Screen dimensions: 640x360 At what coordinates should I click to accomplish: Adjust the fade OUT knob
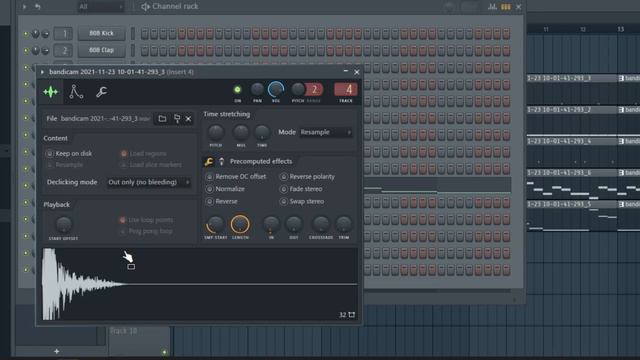point(294,224)
